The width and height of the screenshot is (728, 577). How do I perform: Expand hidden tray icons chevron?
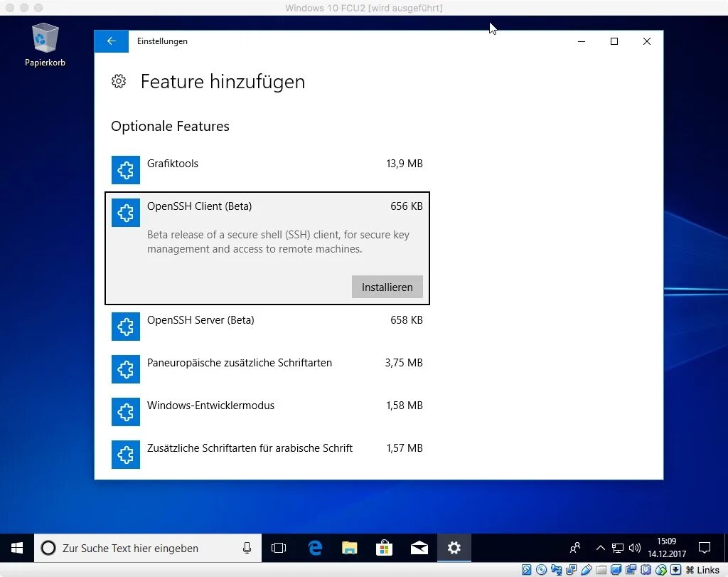pos(600,549)
